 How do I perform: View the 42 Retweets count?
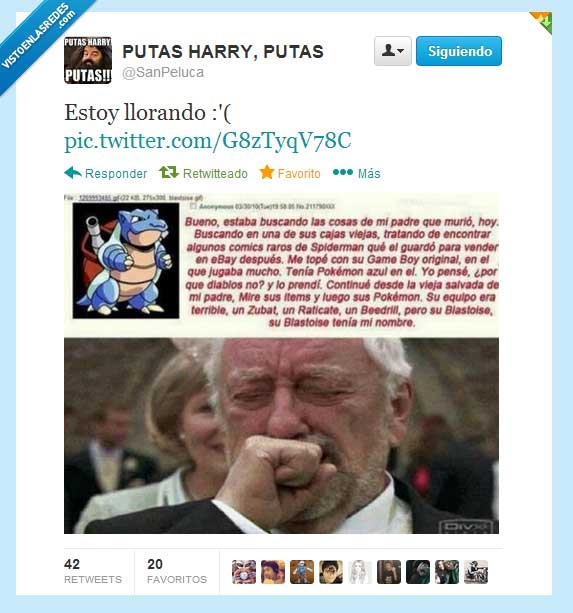pyautogui.click(x=93, y=571)
